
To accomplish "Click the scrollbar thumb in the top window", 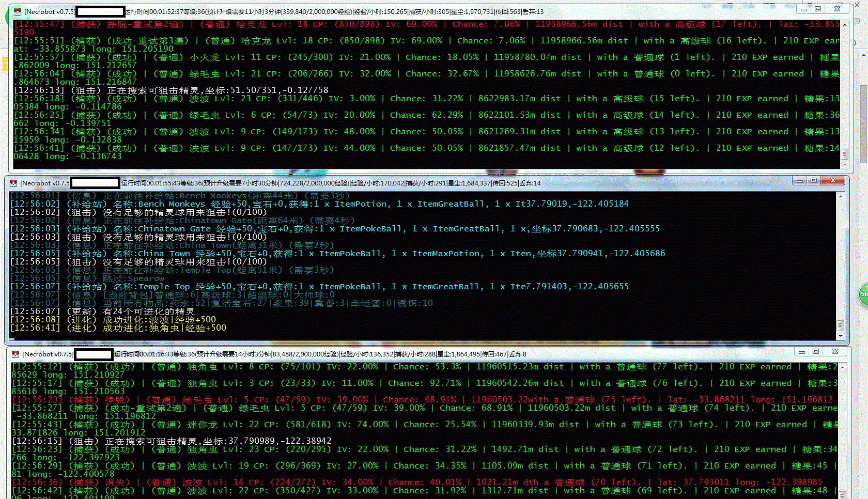I will coord(845,154).
